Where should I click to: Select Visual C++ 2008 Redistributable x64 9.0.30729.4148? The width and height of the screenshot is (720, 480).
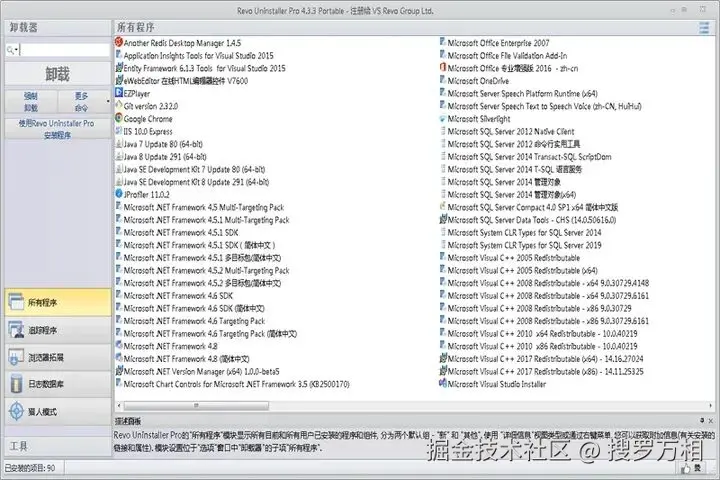click(x=548, y=283)
